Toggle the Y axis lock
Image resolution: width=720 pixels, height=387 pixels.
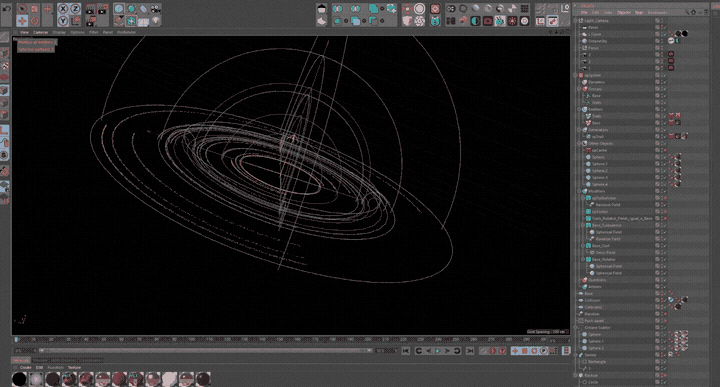pos(63,21)
